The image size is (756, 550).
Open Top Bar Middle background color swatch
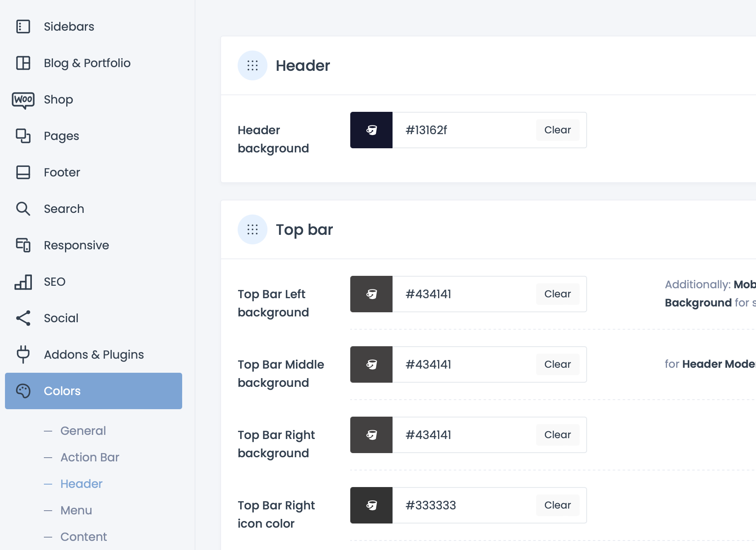click(371, 364)
